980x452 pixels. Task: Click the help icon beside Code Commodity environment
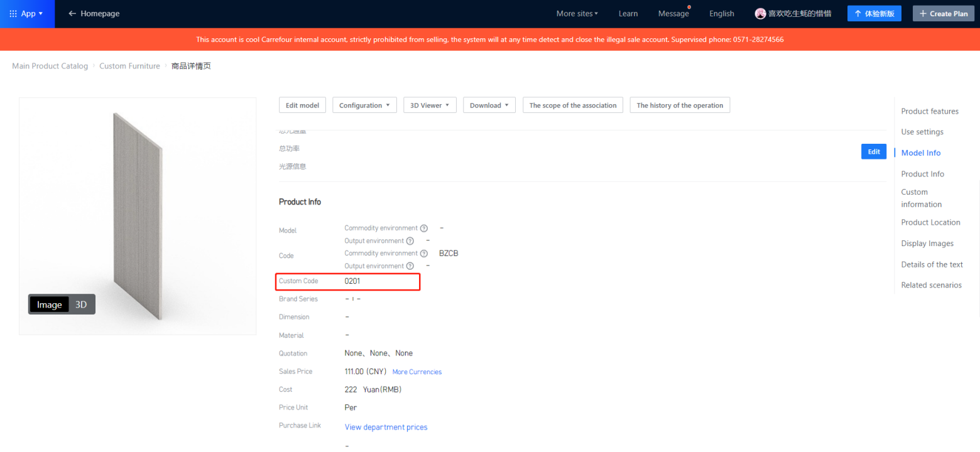pyautogui.click(x=424, y=254)
